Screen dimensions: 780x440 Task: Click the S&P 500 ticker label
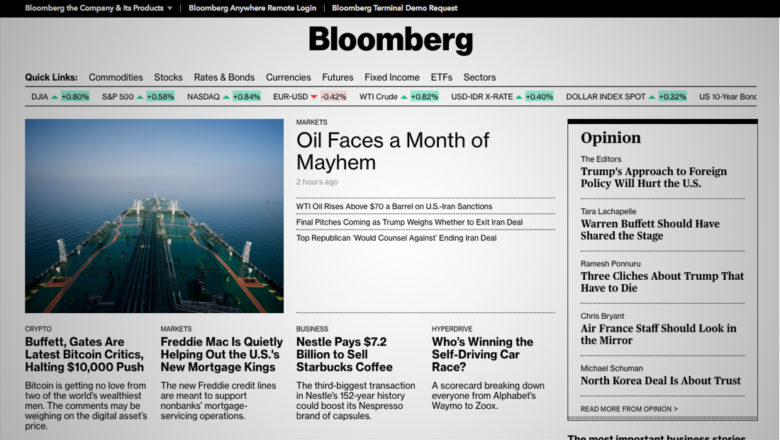(118, 96)
